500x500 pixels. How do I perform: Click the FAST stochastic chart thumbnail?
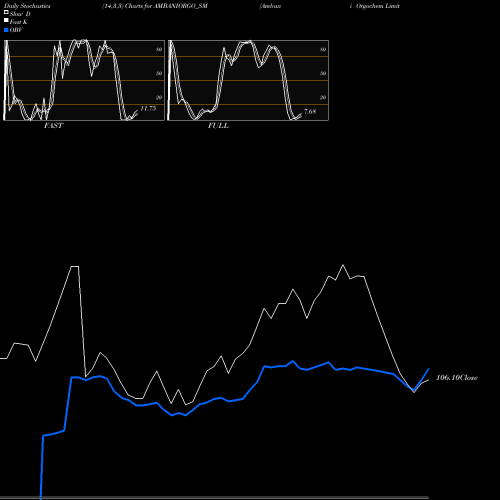pyautogui.click(x=84, y=80)
